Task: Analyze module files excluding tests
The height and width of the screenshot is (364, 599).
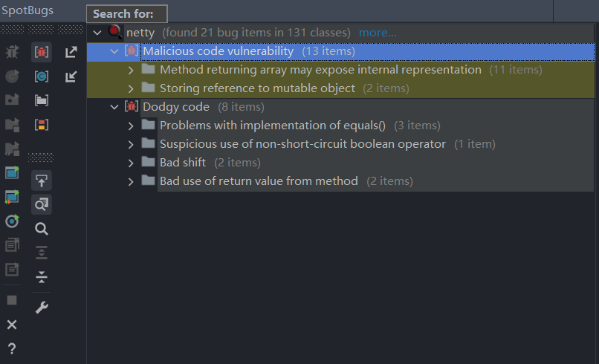Action: pyautogui.click(x=12, y=125)
